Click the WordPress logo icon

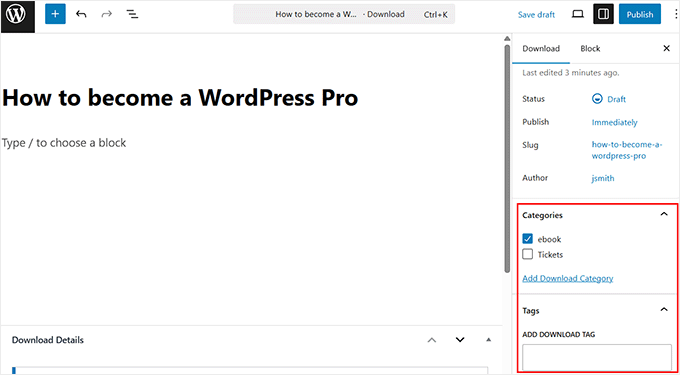(x=17, y=16)
